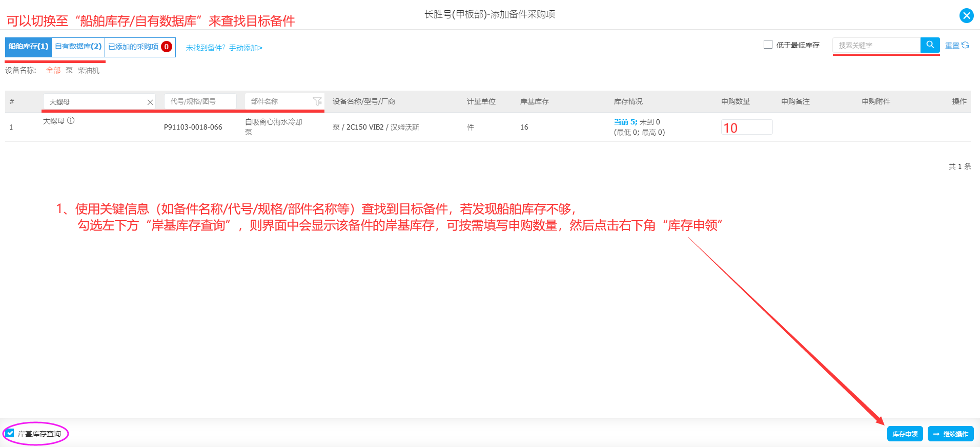Select part number P91103-0018-066

coord(193,127)
